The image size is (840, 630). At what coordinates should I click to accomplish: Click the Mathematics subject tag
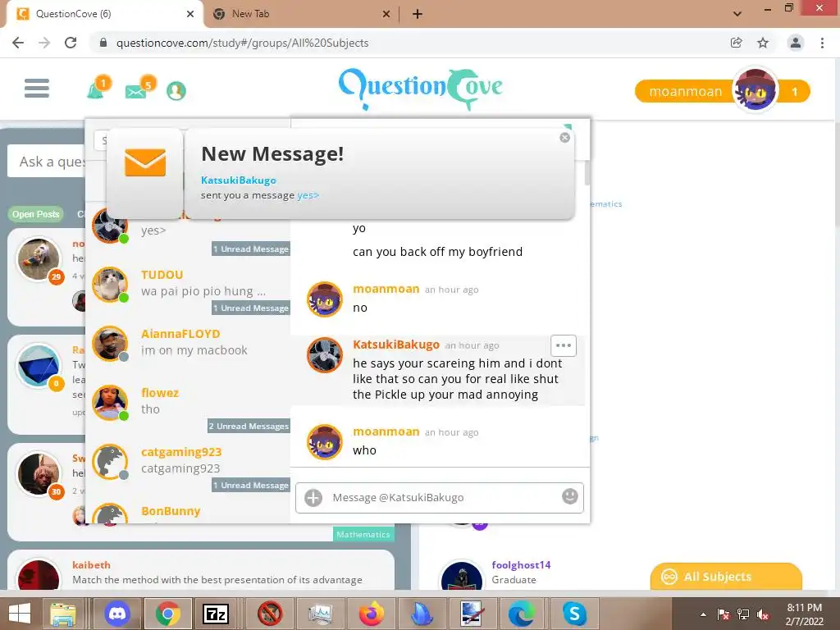363,534
